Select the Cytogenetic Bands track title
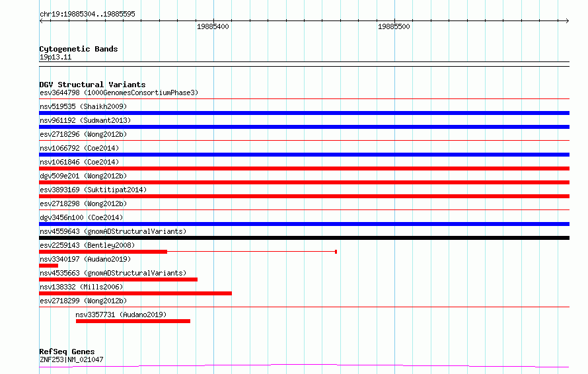This screenshot has width=588, height=374. pos(79,49)
